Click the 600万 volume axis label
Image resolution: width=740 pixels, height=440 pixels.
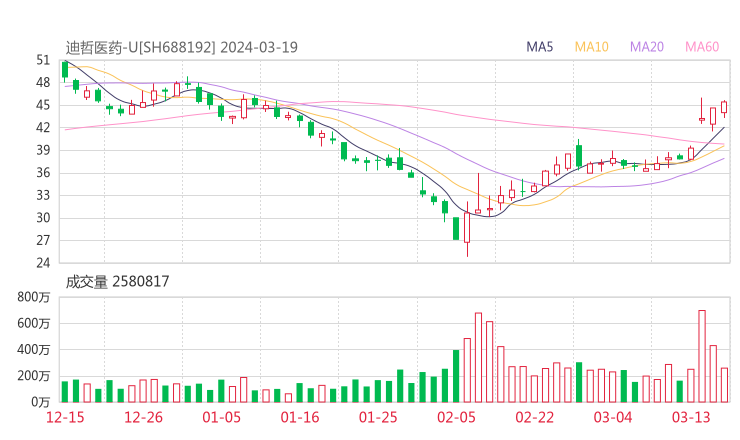tap(34, 323)
